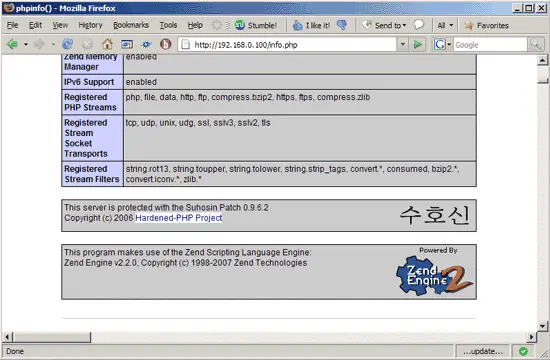Viewport: 550px width, 360px height.
Task: Click the page icon in the address bar
Action: 186,45
